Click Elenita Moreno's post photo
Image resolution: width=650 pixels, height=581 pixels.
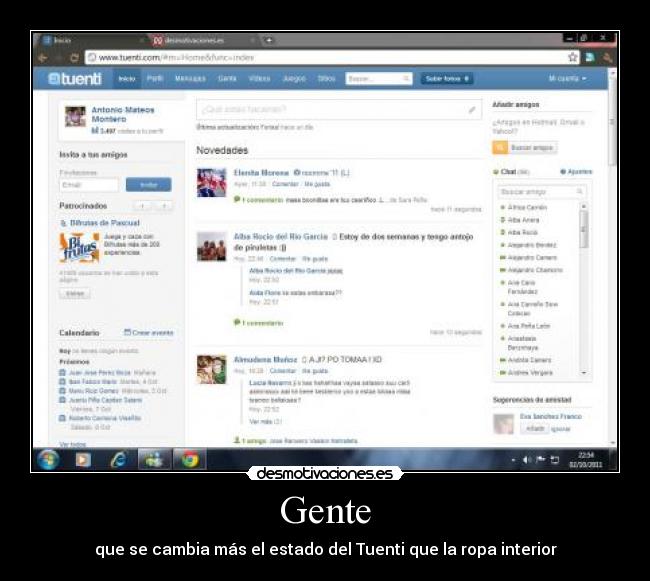(x=211, y=182)
